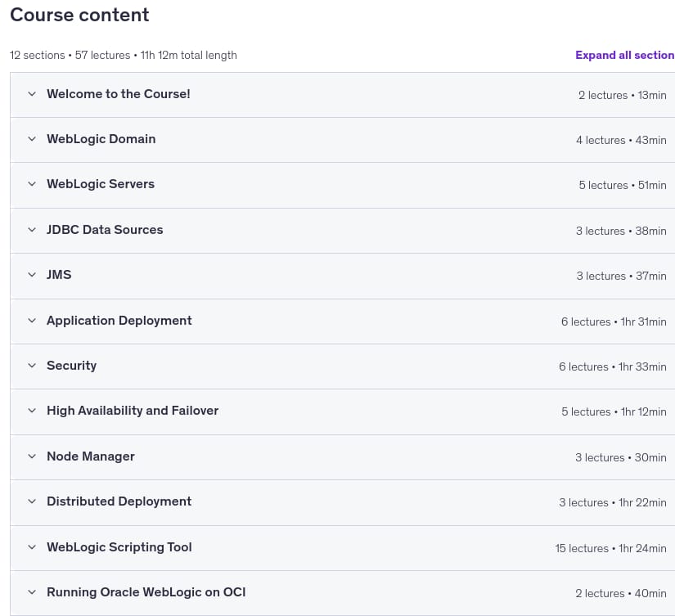Expand the High Availability and Failover chevron
Viewport: 675px width, 616px height.
click(32, 410)
